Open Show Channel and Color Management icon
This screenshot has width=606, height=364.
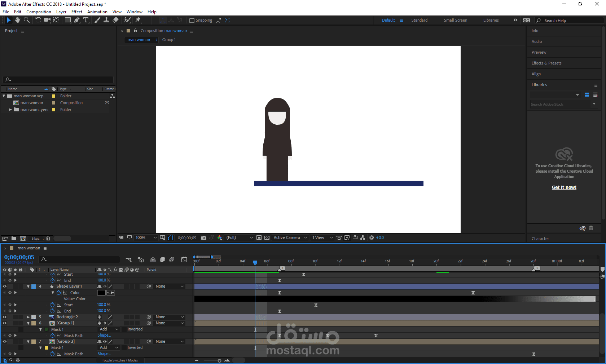pos(220,238)
